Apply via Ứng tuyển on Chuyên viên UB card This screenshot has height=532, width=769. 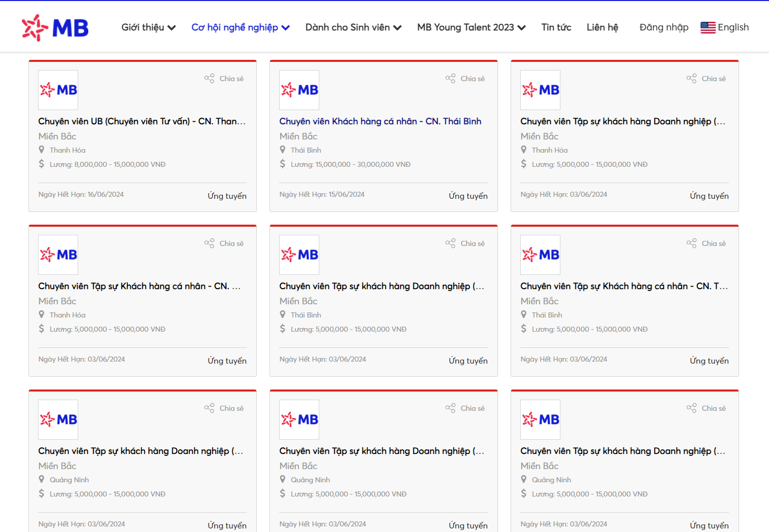tap(227, 196)
